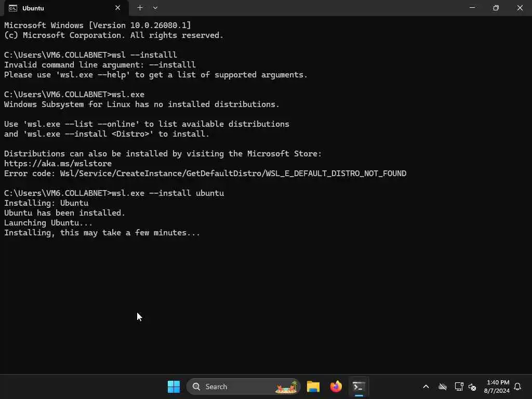Open the network status tray icon
The image size is (532, 399).
(459, 387)
